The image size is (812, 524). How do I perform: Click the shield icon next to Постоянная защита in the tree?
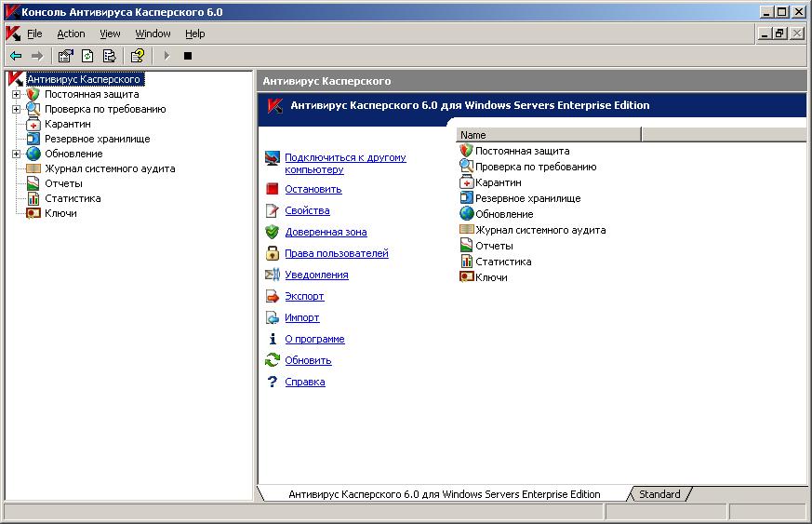[33, 94]
